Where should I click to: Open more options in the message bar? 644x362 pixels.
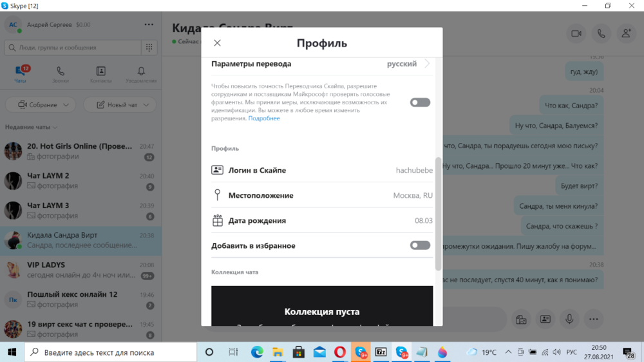[594, 319]
